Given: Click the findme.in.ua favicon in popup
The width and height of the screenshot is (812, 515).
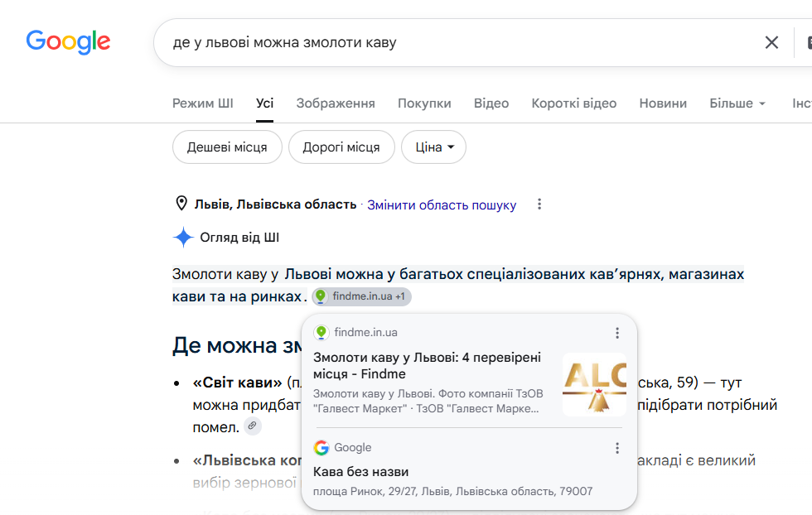Looking at the screenshot, I should [x=321, y=332].
